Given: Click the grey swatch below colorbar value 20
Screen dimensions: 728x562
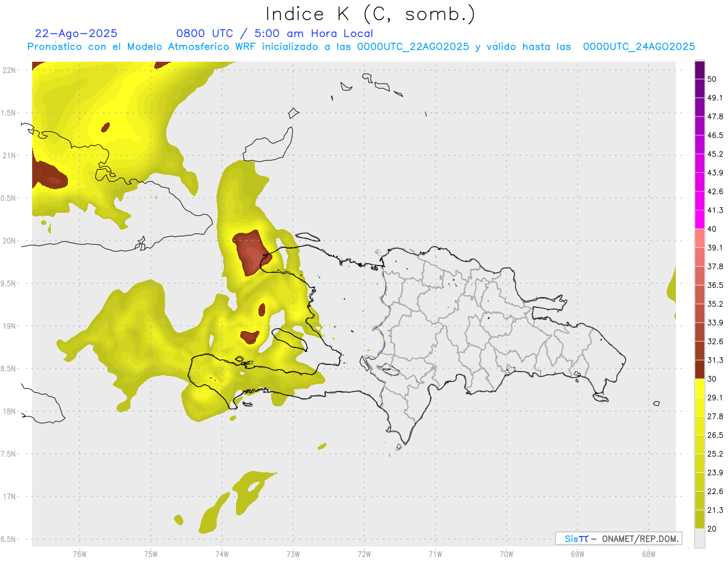Looking at the screenshot, I should point(699,538).
